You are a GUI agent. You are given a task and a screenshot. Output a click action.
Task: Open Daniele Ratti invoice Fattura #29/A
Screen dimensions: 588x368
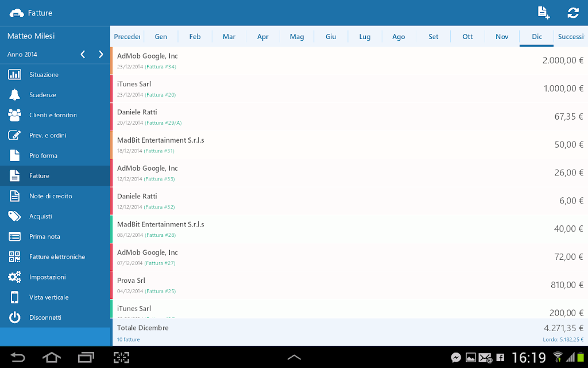click(349, 117)
